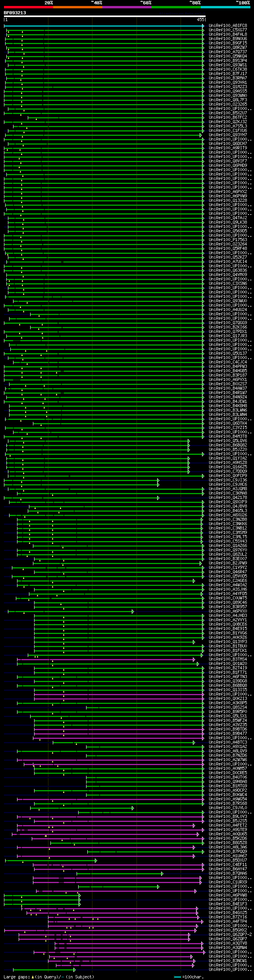Select the UniRef100_C3NKK6 label
The height and width of the screenshot is (980, 254).
click(x=228, y=524)
